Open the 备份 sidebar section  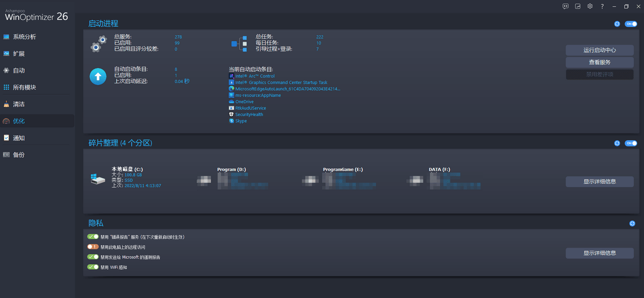37,155
